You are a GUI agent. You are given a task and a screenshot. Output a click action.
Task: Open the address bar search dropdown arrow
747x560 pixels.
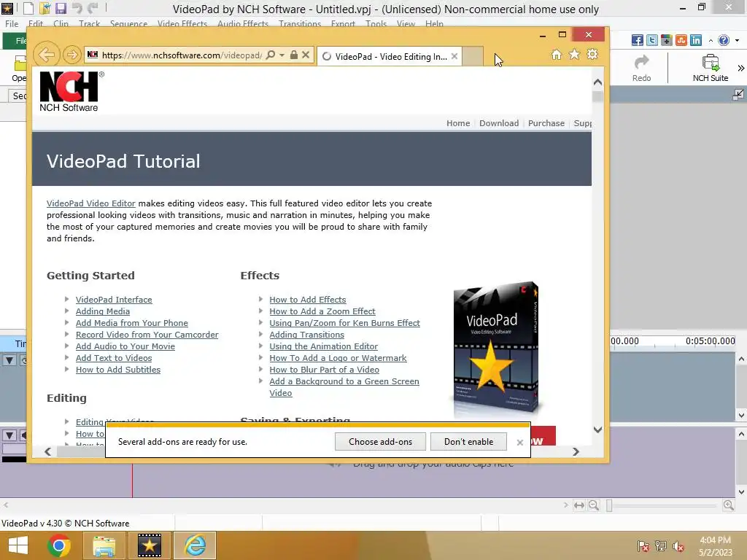coord(282,55)
